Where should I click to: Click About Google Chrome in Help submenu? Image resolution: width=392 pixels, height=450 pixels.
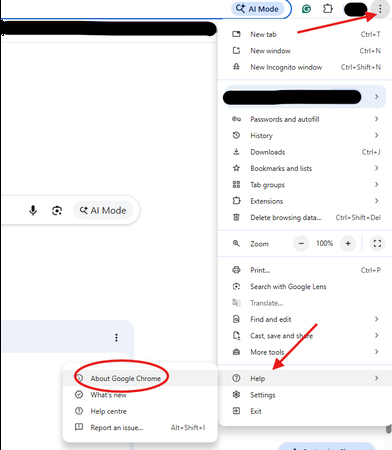[x=140, y=378]
